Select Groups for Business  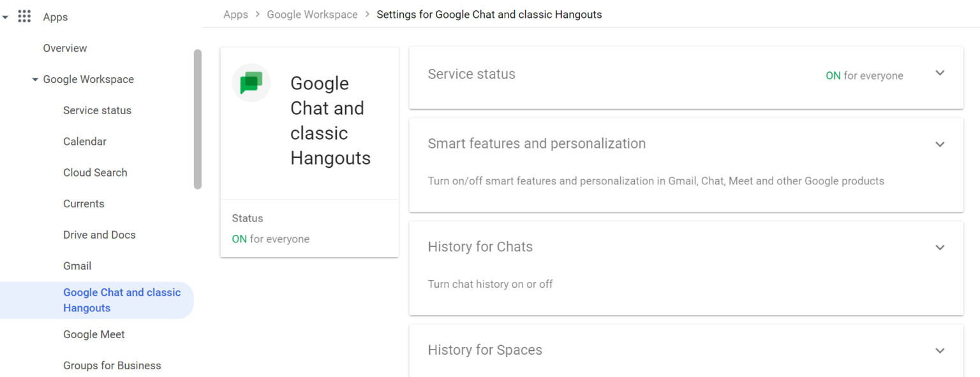point(112,365)
